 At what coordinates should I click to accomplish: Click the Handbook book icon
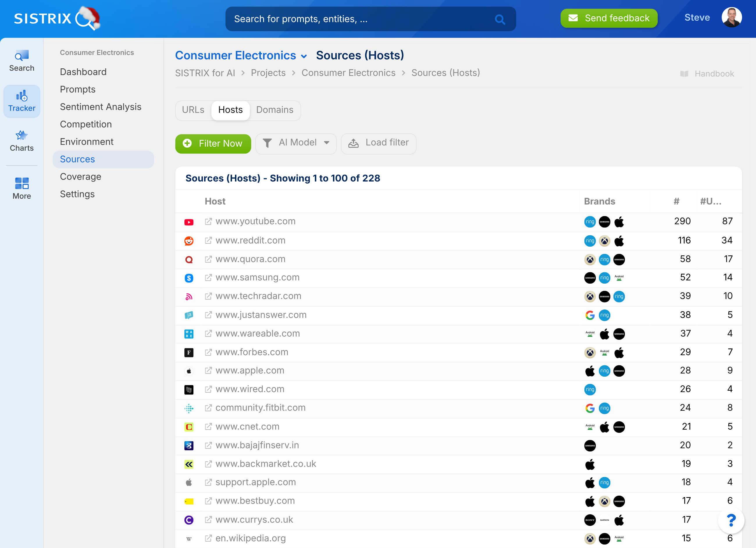point(684,74)
